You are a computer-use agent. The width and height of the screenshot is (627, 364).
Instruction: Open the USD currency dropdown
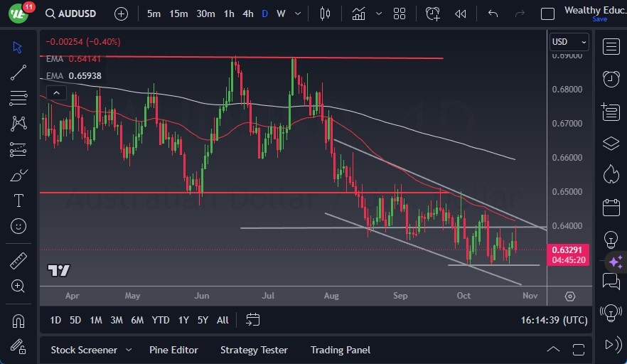[x=569, y=42]
